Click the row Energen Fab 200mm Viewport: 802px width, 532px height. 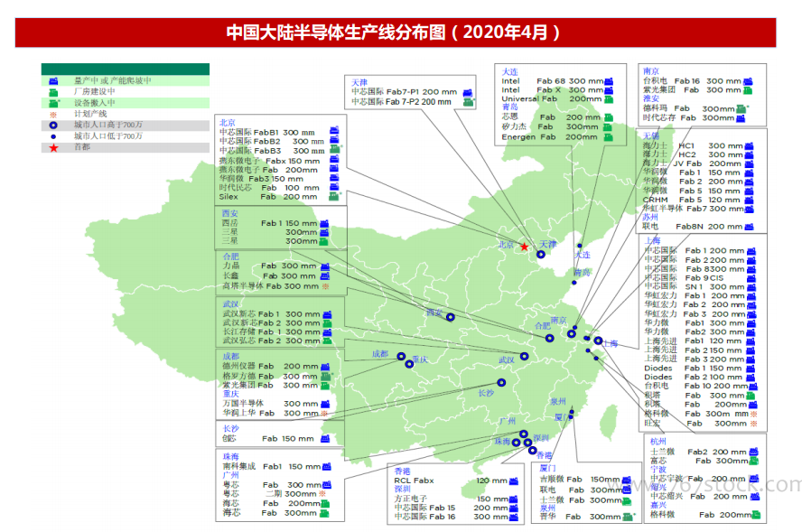557,137
